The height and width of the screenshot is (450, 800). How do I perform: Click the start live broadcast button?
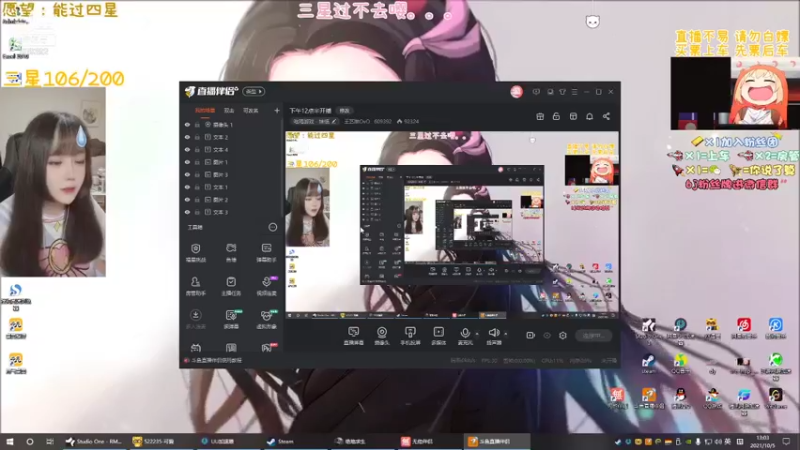[x=594, y=336]
